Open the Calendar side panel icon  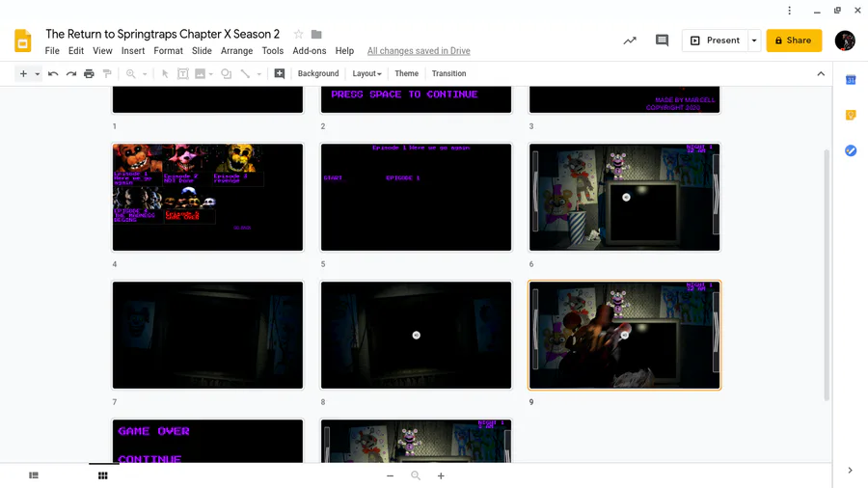[851, 80]
